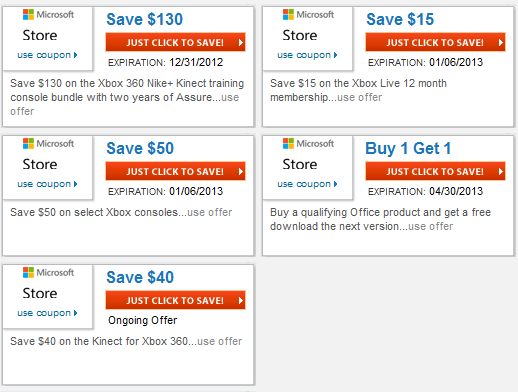518x392 pixels.
Task: Open 'use coupon' link in Buy 1 Get 1 card
Action: pos(307,184)
